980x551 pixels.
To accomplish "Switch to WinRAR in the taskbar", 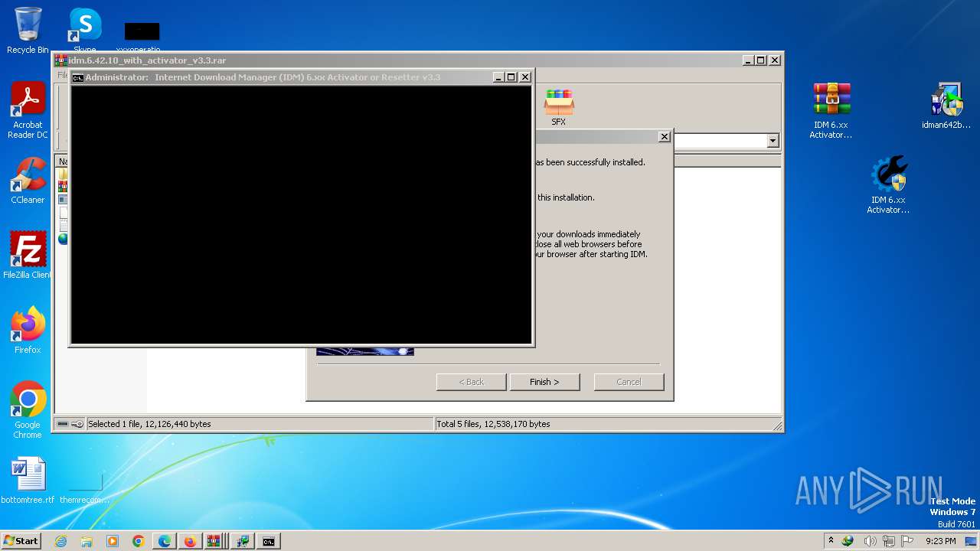I will tap(214, 541).
